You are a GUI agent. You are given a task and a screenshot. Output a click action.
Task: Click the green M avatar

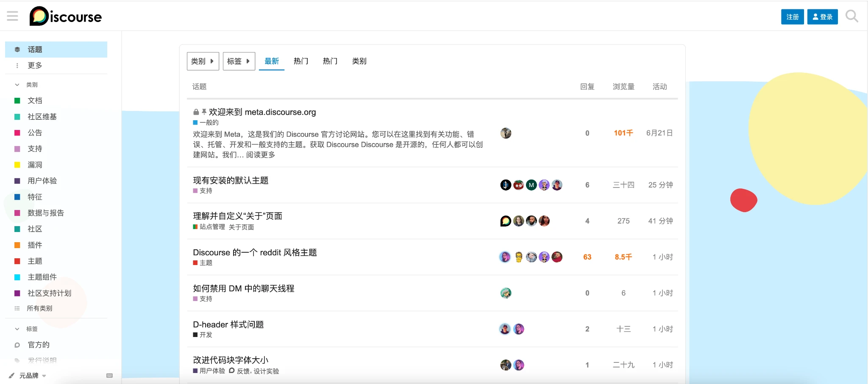click(x=531, y=185)
